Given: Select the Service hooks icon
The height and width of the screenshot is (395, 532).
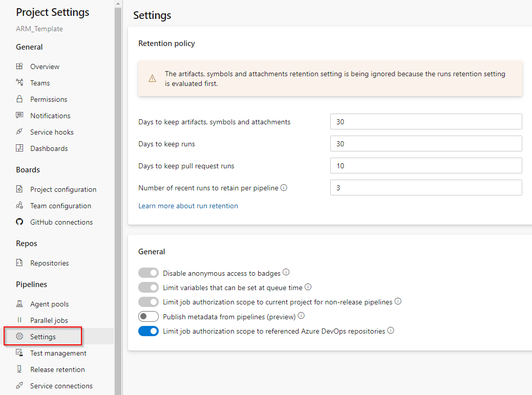Looking at the screenshot, I should click(x=19, y=131).
